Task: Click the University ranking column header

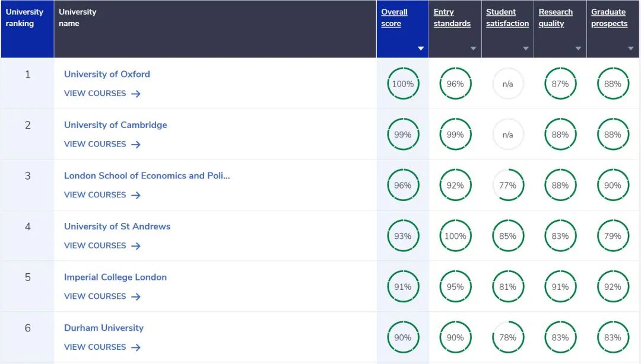Action: [x=27, y=29]
